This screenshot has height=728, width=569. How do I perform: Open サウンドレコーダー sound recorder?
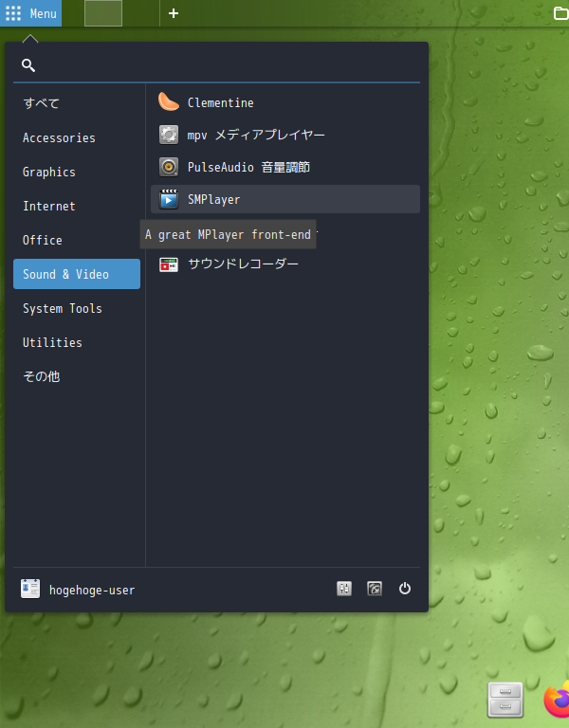tap(285, 264)
